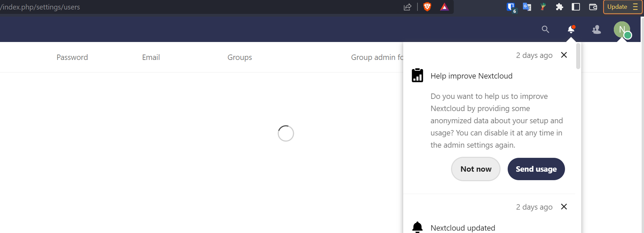Choose Not now for usage survey
The image size is (644, 233).
click(x=476, y=169)
